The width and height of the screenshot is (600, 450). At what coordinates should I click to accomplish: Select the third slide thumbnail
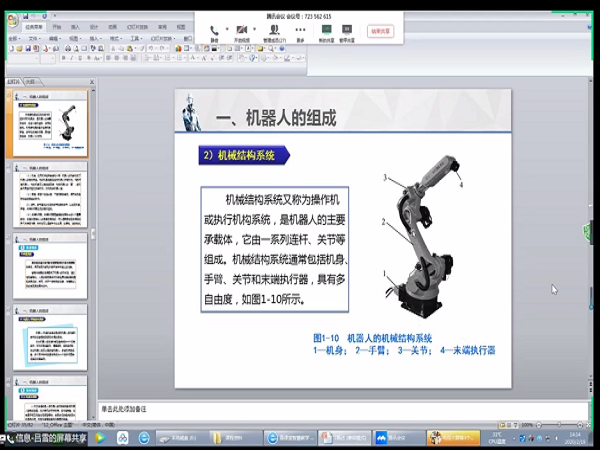point(50,266)
